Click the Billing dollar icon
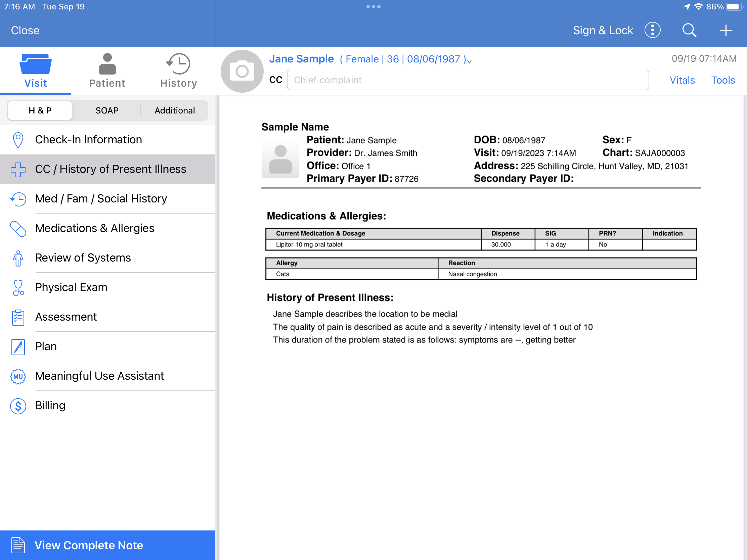This screenshot has width=747, height=560. [18, 406]
